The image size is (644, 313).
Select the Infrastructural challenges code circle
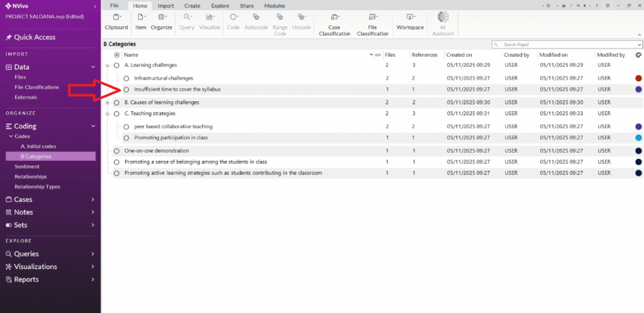pos(126,79)
